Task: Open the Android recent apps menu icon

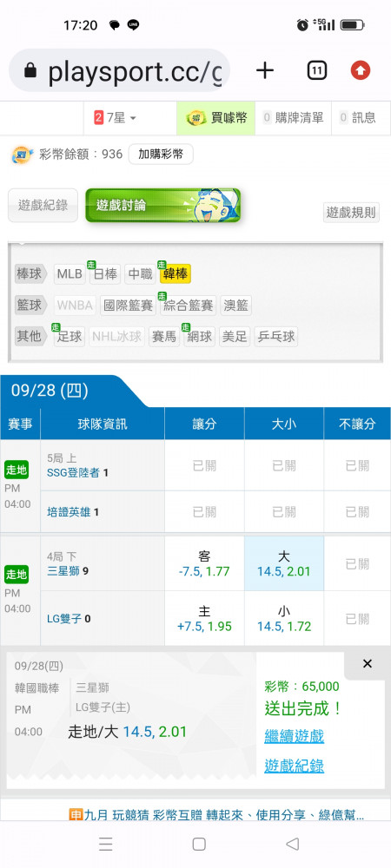Action: tap(106, 844)
